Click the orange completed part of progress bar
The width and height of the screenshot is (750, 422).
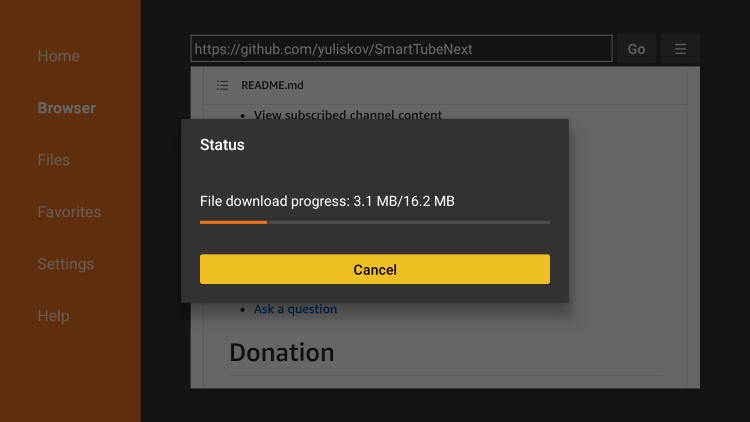pyautogui.click(x=233, y=222)
